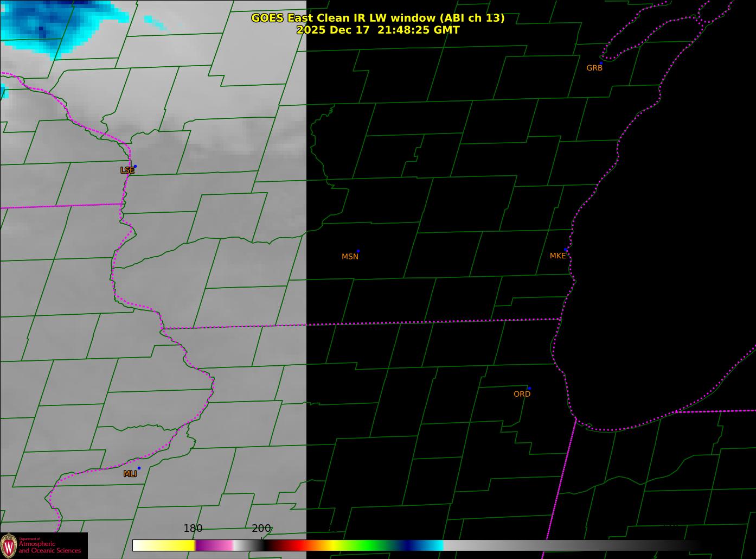Click the MSN station label
The width and height of the screenshot is (756, 559).
(x=350, y=257)
